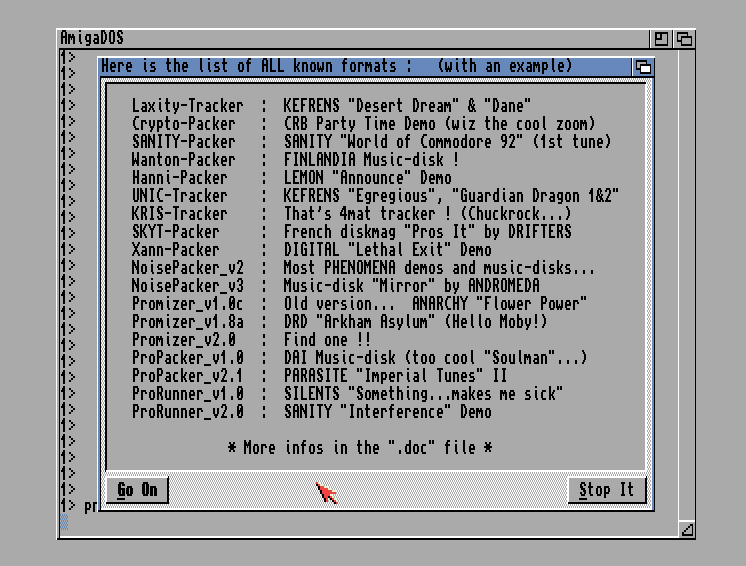The width and height of the screenshot is (746, 566).
Task: Select the Laxity-Tracker format row
Action: (x=331, y=106)
